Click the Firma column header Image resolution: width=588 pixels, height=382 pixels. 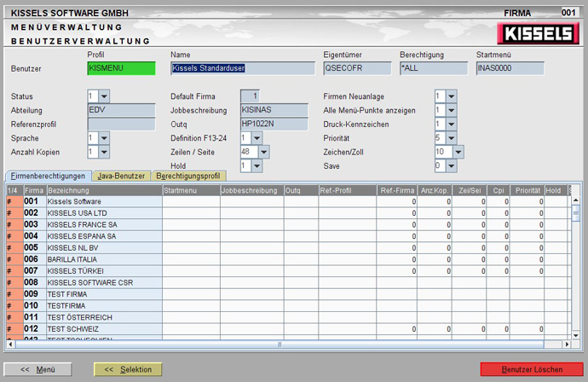point(34,191)
